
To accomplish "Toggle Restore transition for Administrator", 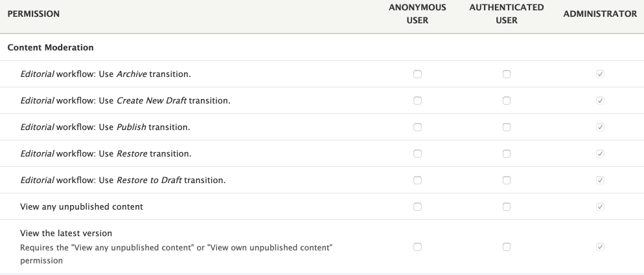I will pos(600,154).
